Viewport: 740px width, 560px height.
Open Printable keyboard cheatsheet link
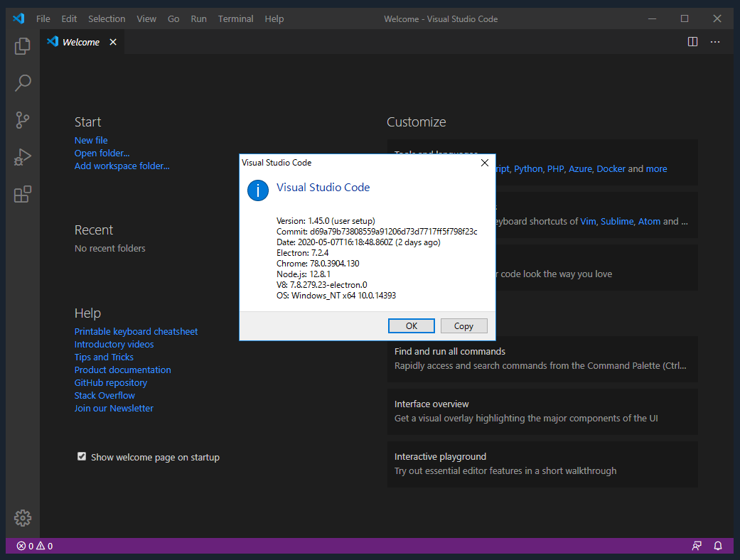(x=136, y=331)
